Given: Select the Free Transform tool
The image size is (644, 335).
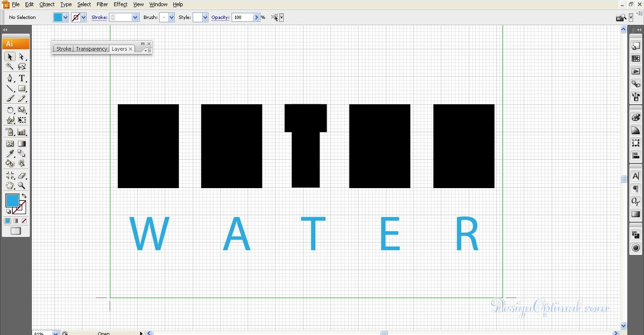Looking at the screenshot, I should [x=22, y=120].
